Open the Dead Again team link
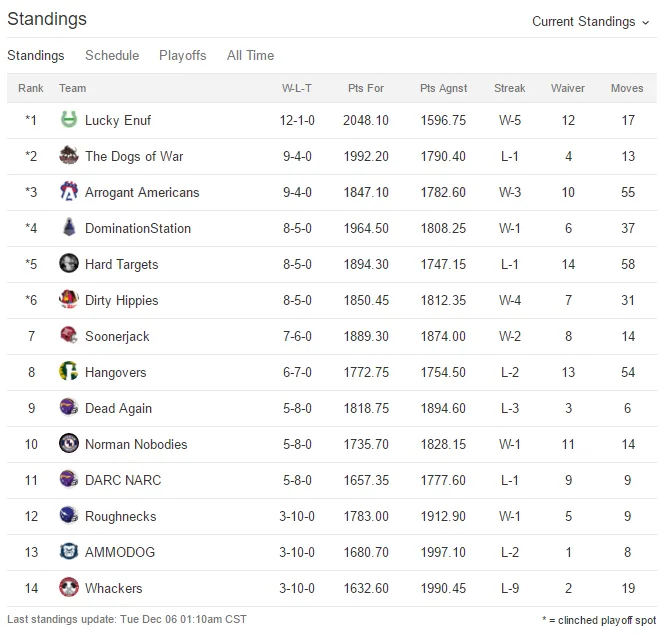 119,408
